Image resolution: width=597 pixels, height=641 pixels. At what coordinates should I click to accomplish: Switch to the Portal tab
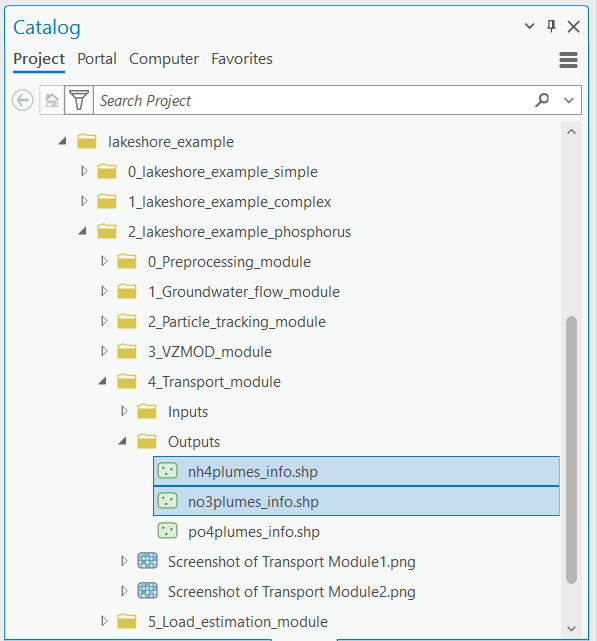[x=97, y=59]
